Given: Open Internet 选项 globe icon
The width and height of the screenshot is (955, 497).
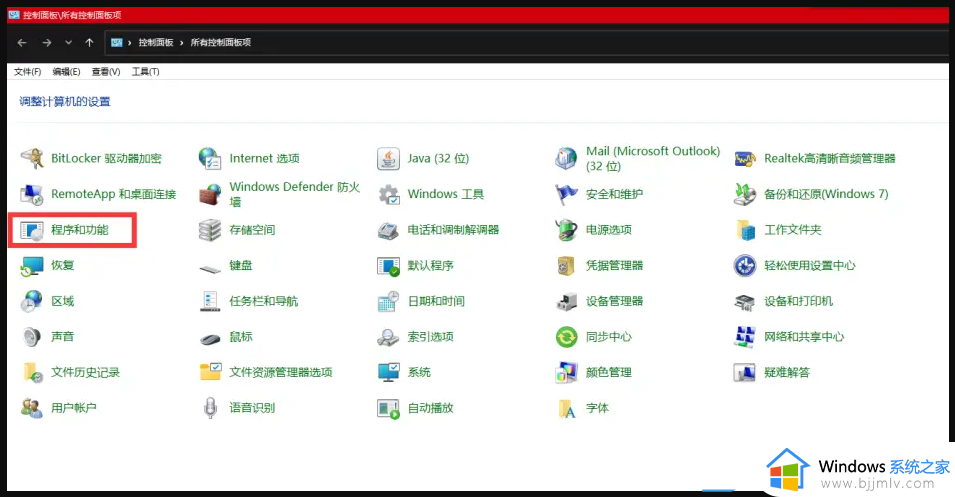Looking at the screenshot, I should coord(210,158).
